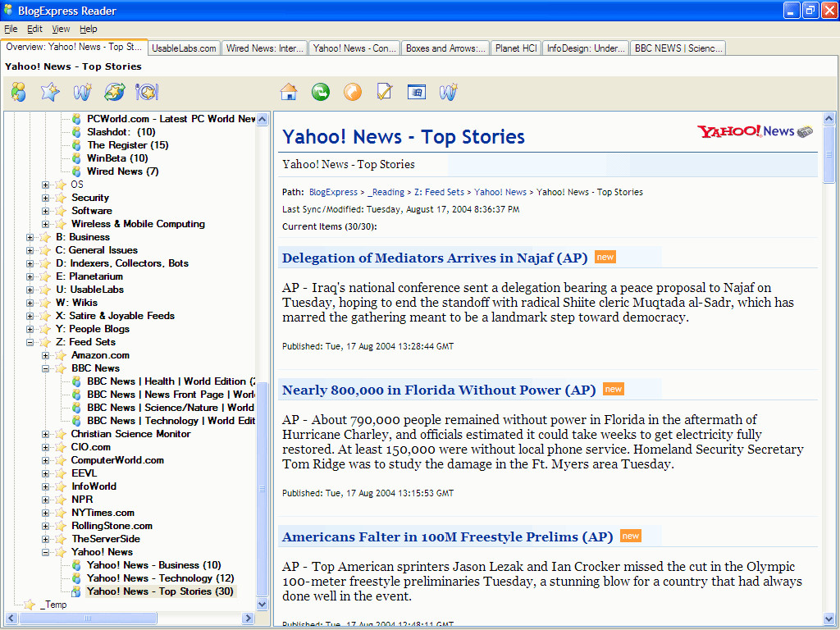Click the BlogExpress Reader title bar icon

(x=8, y=10)
